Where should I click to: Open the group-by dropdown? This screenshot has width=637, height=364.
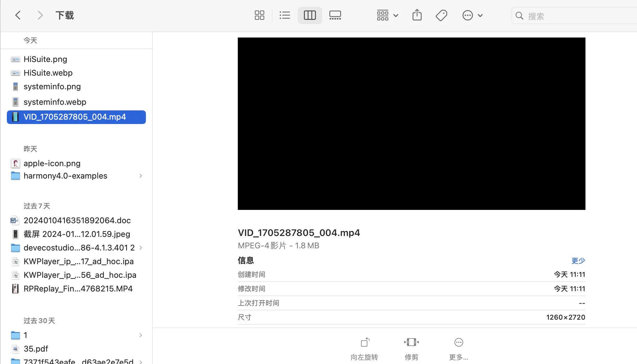click(x=387, y=15)
